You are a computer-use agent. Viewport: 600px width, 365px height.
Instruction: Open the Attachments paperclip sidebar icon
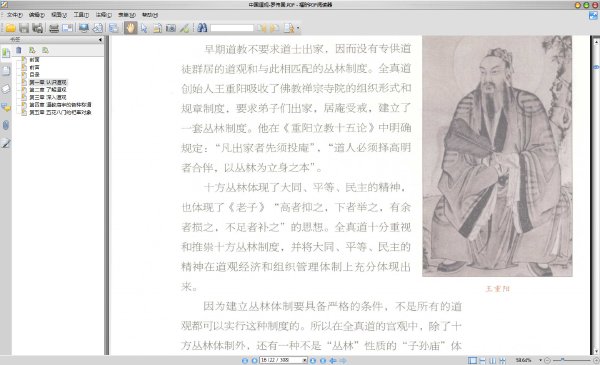[x=6, y=125]
